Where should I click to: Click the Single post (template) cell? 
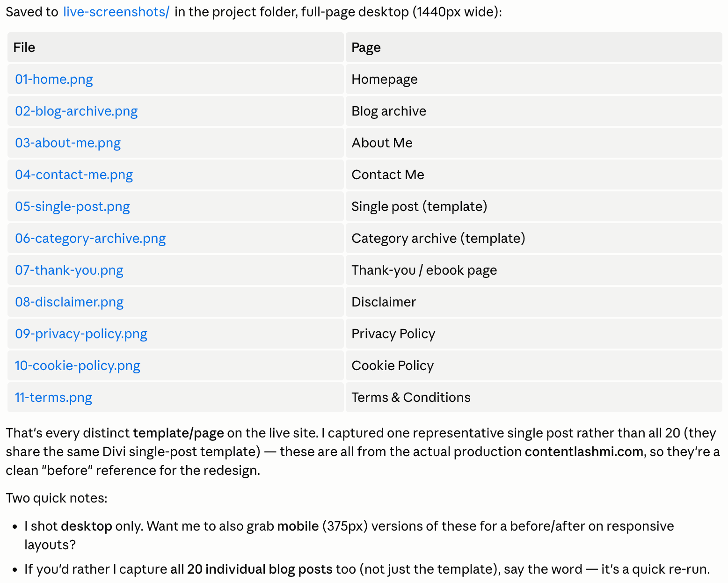click(534, 206)
